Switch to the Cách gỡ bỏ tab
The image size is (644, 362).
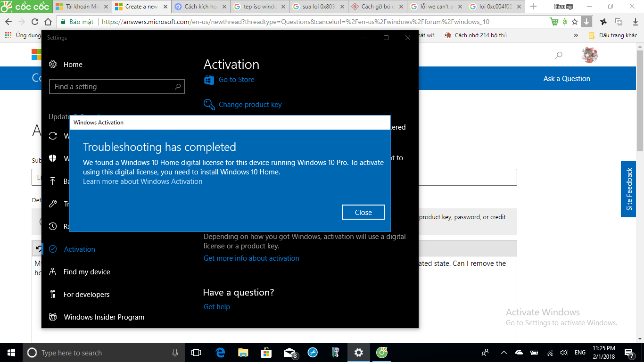pos(378,7)
